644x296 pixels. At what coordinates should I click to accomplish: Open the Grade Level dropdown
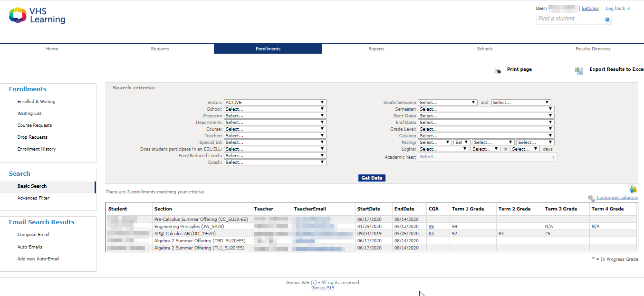(x=486, y=129)
